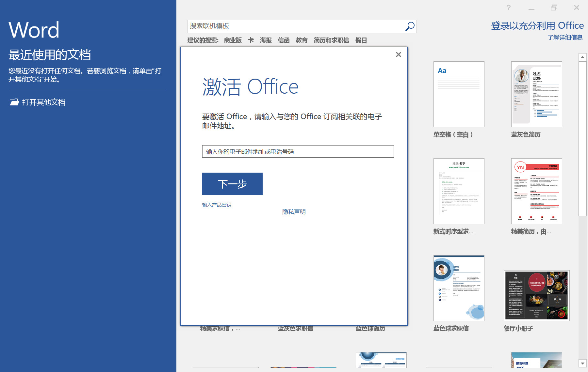Open the help question mark icon
The width and height of the screenshot is (588, 372).
point(509,8)
